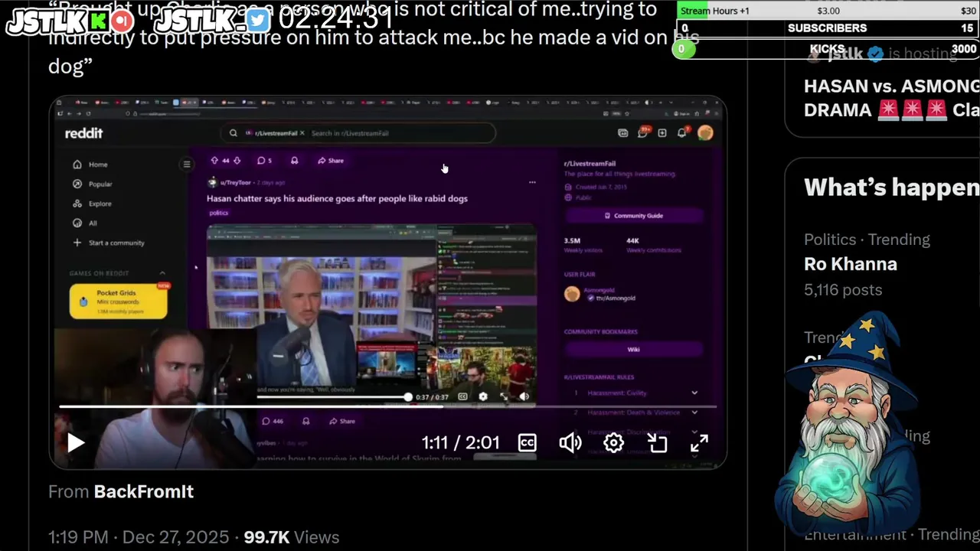980x551 pixels.
Task: Open the three-dot menu on the Hasan post
Action: (x=532, y=183)
